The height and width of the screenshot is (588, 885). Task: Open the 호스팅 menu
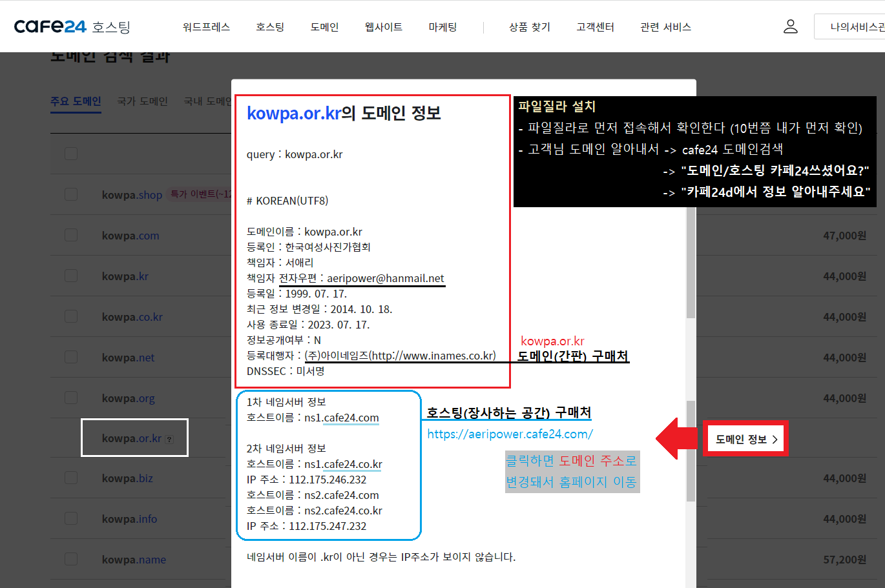(270, 27)
